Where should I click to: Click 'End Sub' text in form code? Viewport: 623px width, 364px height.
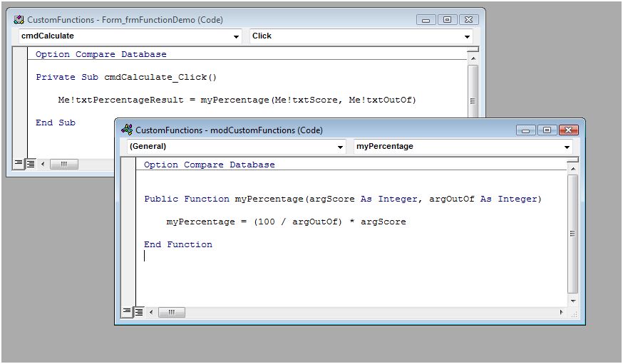(56, 123)
